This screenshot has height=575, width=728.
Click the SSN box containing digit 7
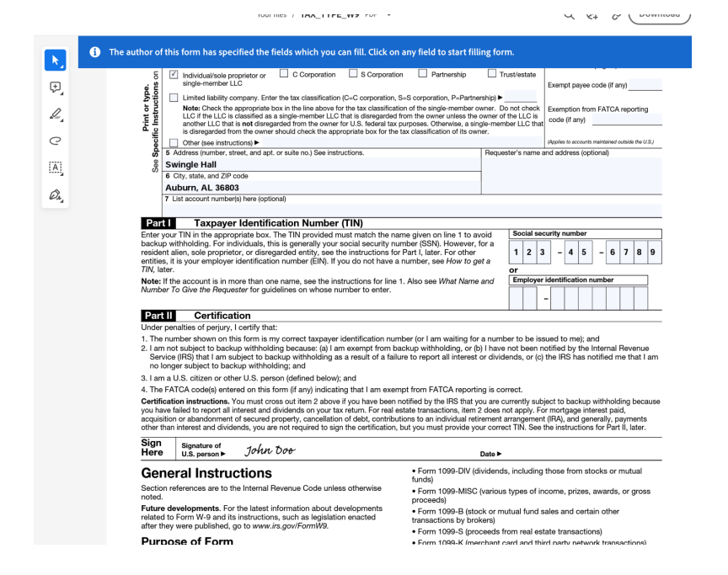click(x=626, y=253)
